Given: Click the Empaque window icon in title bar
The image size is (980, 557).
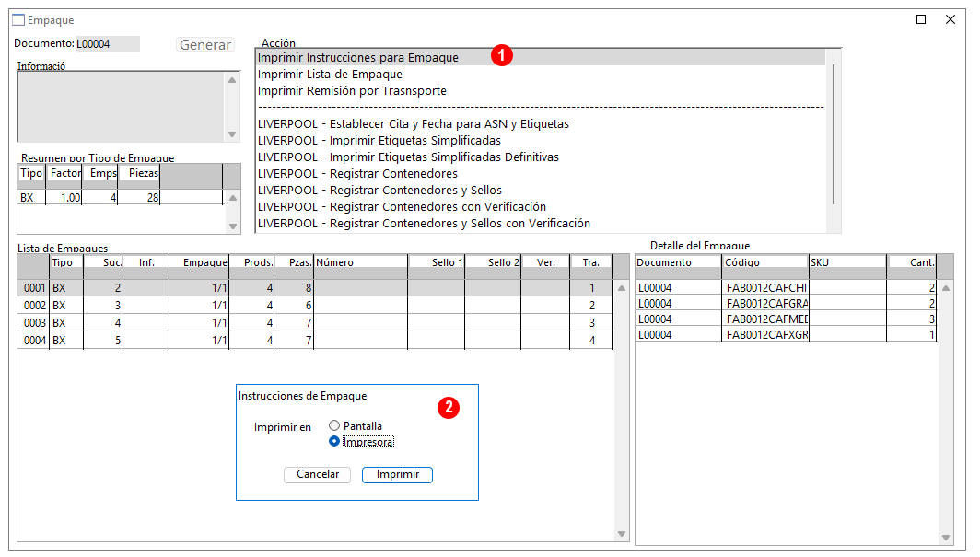Looking at the screenshot, I should pyautogui.click(x=18, y=20).
